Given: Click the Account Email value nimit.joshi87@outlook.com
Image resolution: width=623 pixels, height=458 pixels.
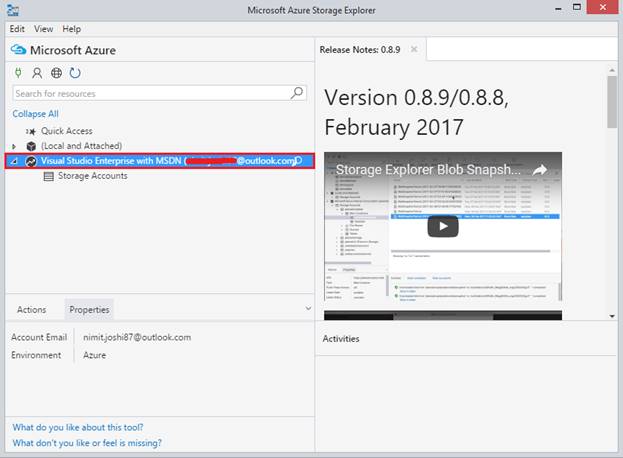Looking at the screenshot, I should (x=137, y=337).
